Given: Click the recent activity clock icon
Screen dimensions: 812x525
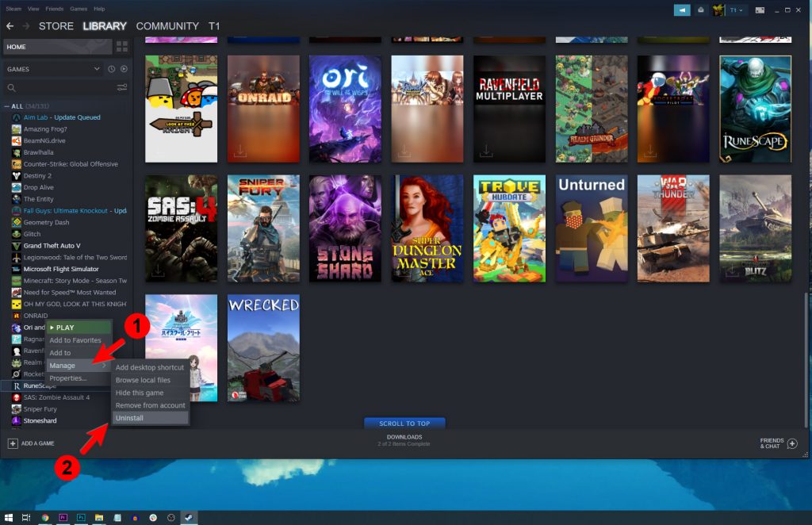Looking at the screenshot, I should point(111,69).
